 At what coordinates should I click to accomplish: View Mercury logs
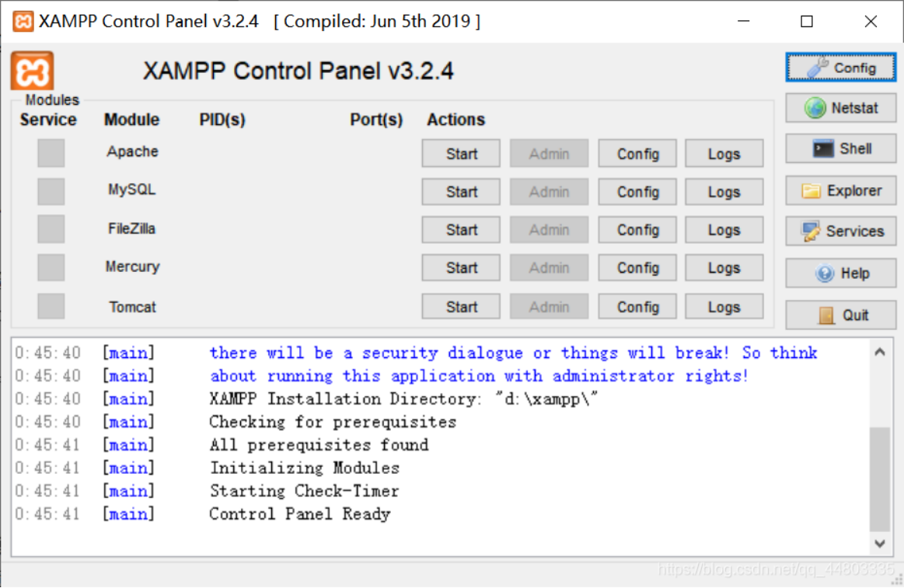724,267
